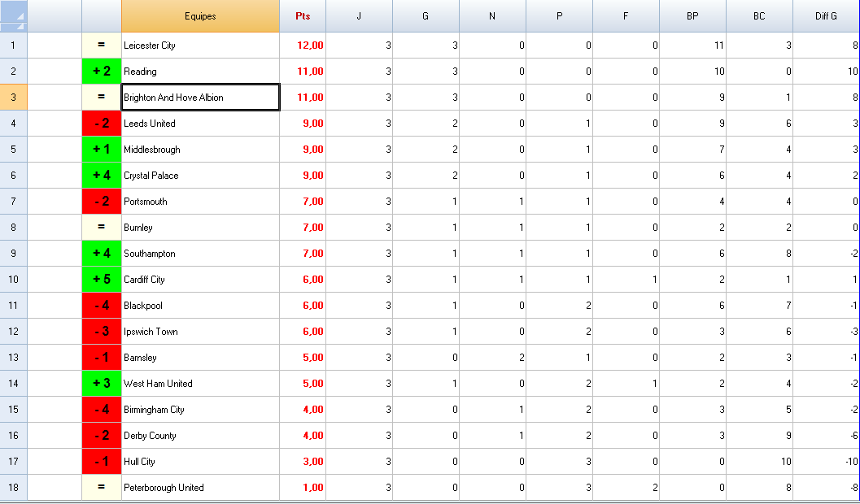Click Crystal Palace's +4 movement cell
The width and height of the screenshot is (860, 504).
(x=102, y=176)
